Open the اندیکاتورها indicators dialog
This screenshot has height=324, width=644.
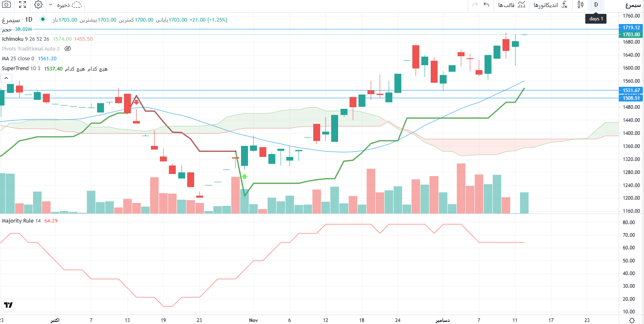pos(551,5)
